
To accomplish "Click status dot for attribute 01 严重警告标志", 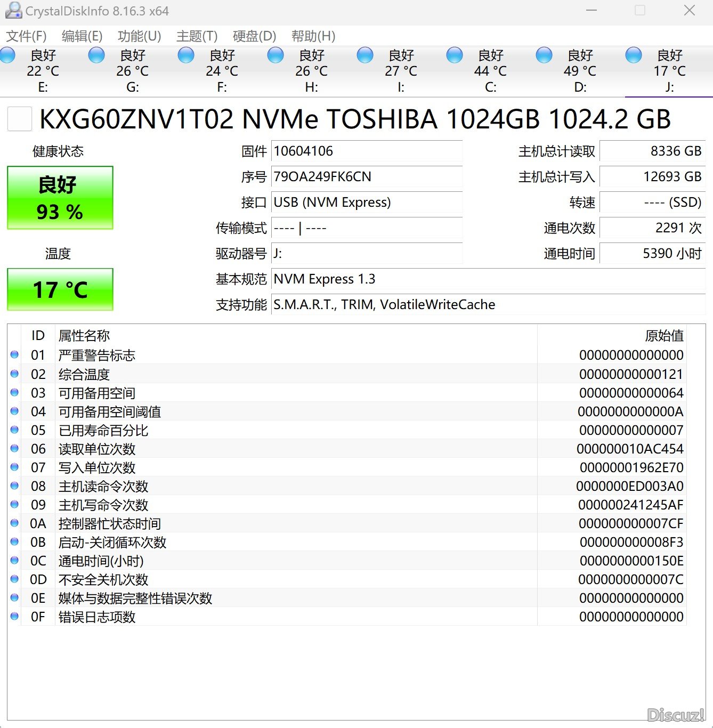I will 14,355.
